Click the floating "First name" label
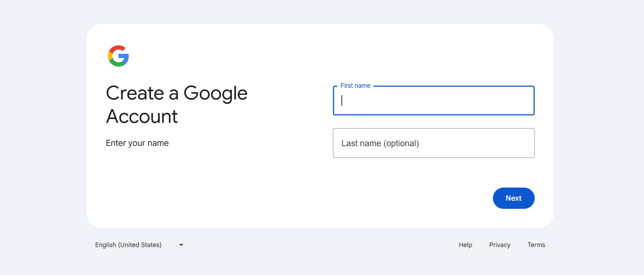 click(x=355, y=86)
